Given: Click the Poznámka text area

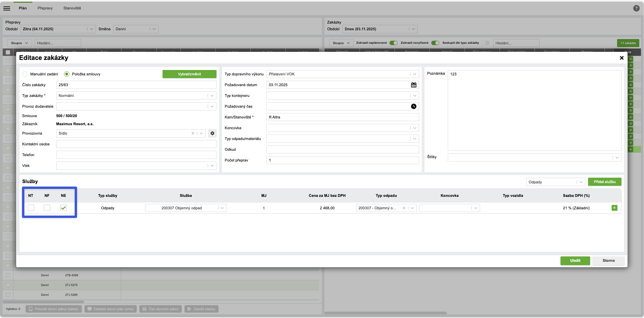Looking at the screenshot, I should tap(535, 110).
